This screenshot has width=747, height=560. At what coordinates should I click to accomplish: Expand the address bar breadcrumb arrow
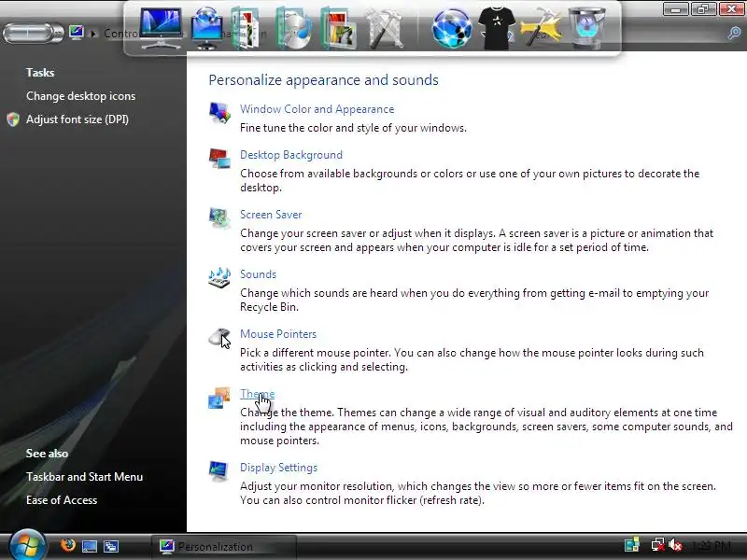coord(94,34)
